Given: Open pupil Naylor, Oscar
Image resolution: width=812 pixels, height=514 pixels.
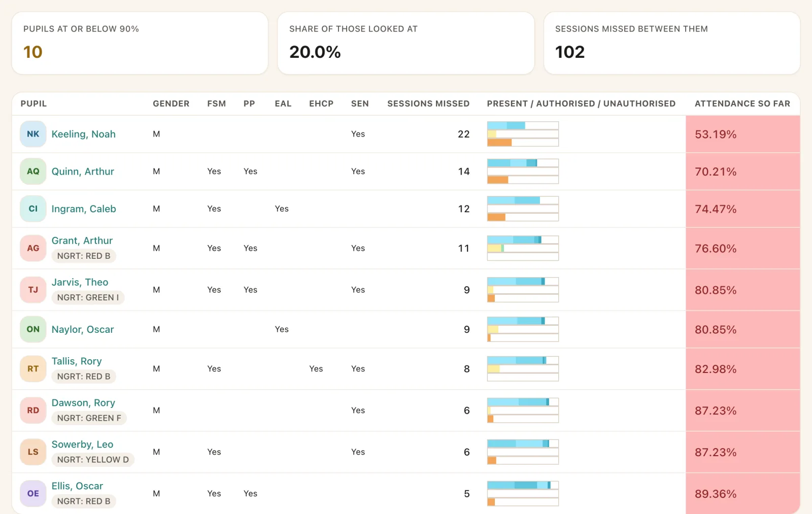Looking at the screenshot, I should click(83, 330).
